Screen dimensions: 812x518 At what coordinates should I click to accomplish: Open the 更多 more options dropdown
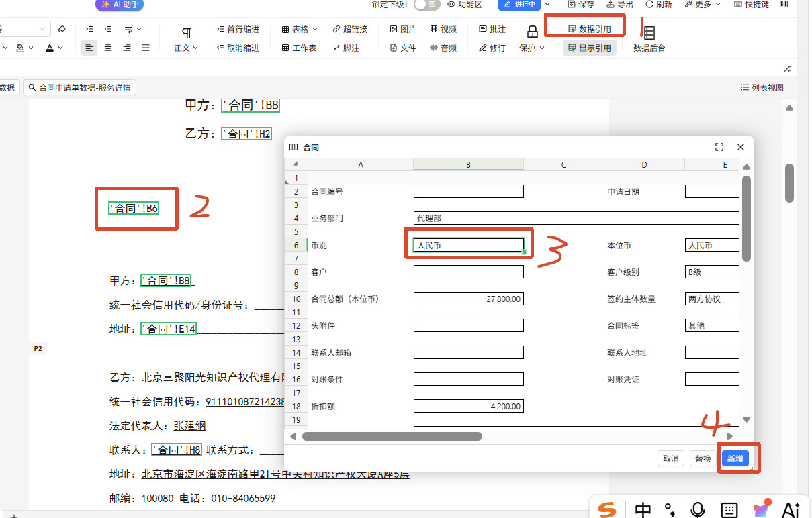coord(703,5)
